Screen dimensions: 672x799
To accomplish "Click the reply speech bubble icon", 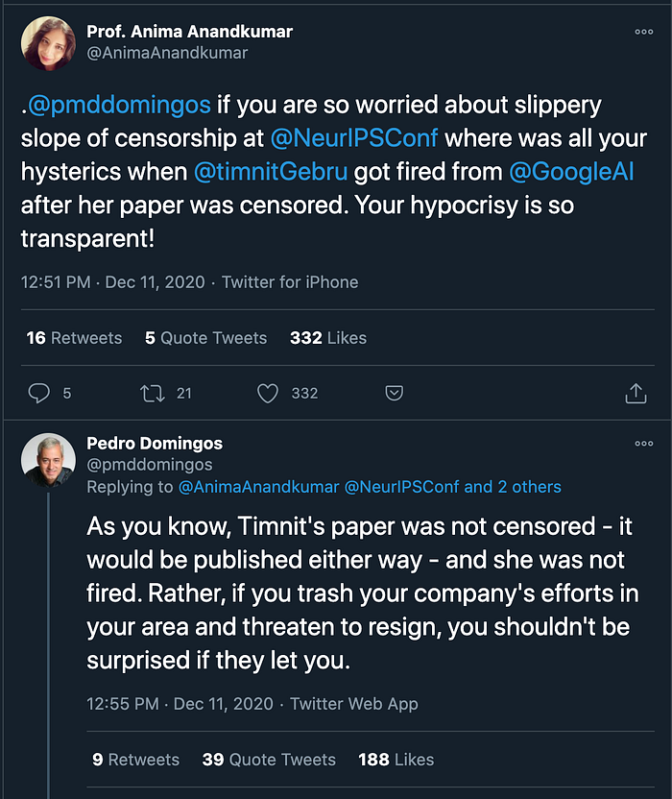I will [38, 393].
